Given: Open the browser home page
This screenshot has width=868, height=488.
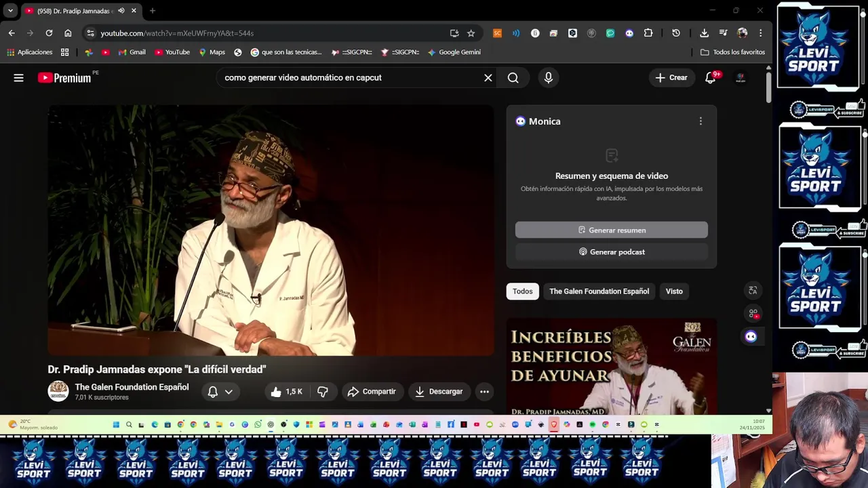Looking at the screenshot, I should [68, 33].
